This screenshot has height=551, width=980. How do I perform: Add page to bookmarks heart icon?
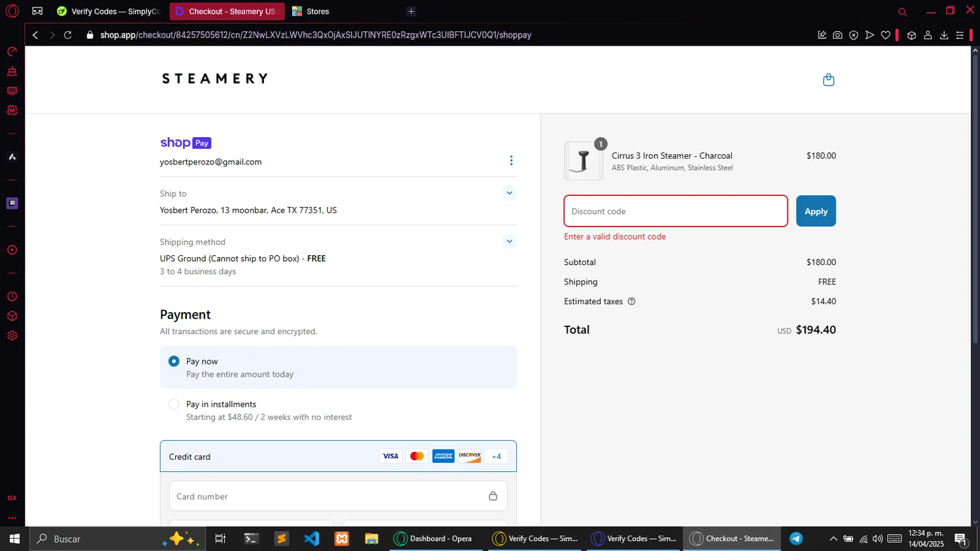coord(885,35)
